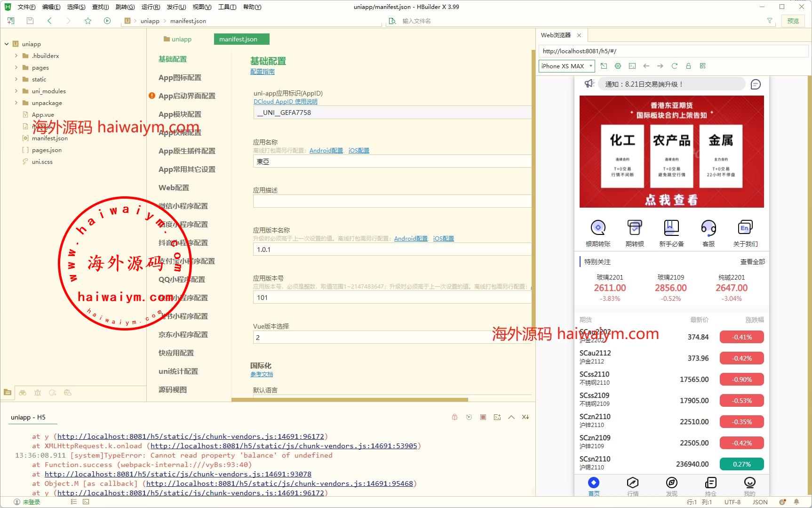Expand the pages folder in the project tree
Viewport: 812px width, 508px height.
(x=16, y=67)
